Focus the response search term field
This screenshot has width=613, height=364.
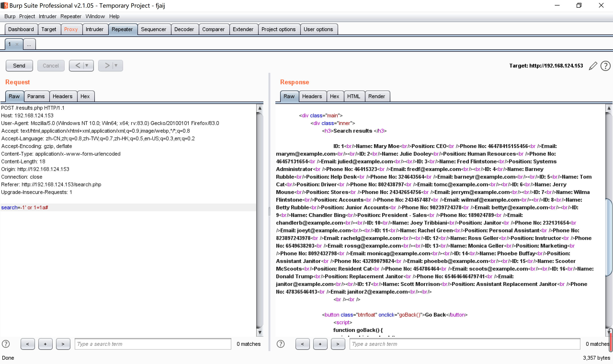(465, 344)
